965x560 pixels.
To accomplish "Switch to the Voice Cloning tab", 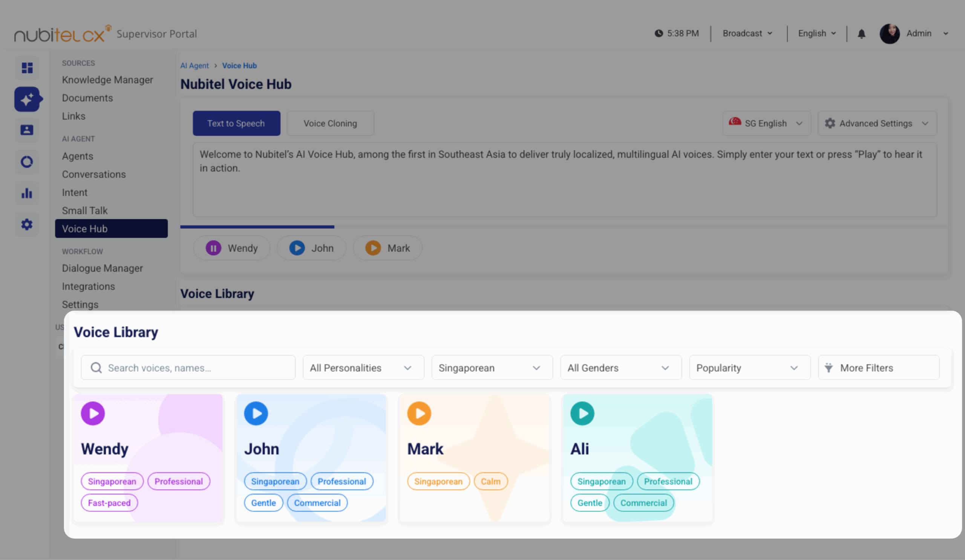I will [331, 123].
